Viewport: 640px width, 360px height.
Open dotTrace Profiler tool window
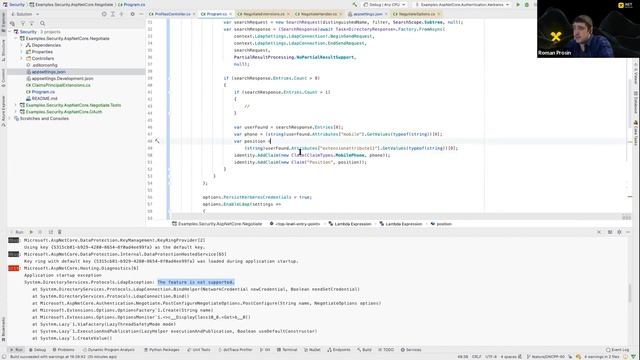(x=235, y=350)
